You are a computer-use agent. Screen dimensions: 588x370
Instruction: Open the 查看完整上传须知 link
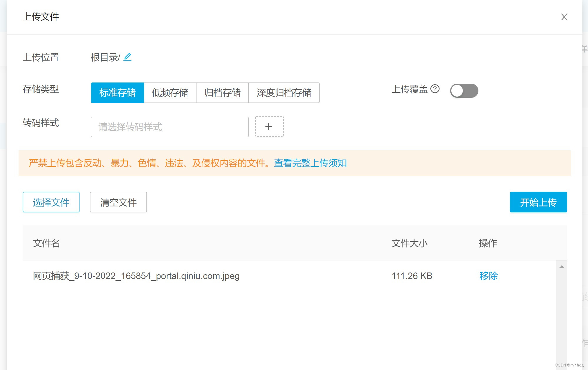310,163
